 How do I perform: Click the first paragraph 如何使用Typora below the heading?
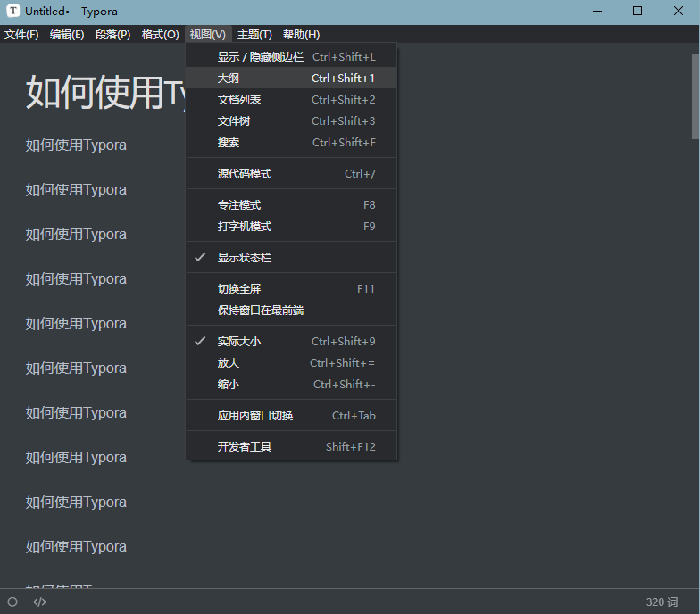coord(76,145)
